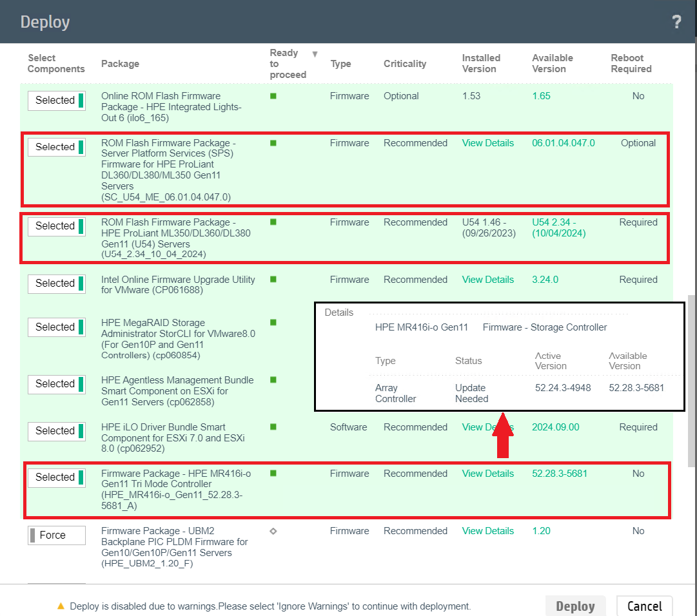The image size is (697, 616).
Task: Open View Details for MR416i-o controller
Action: [488, 474]
